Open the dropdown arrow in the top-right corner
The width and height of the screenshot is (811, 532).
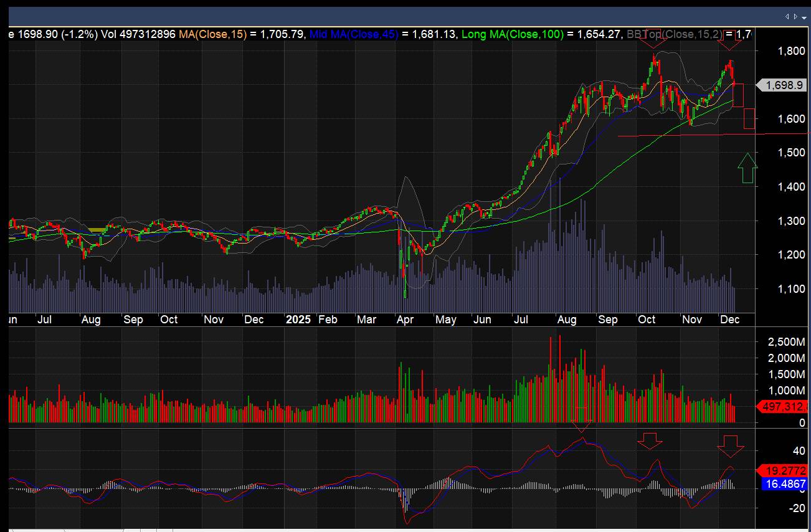[803, 16]
